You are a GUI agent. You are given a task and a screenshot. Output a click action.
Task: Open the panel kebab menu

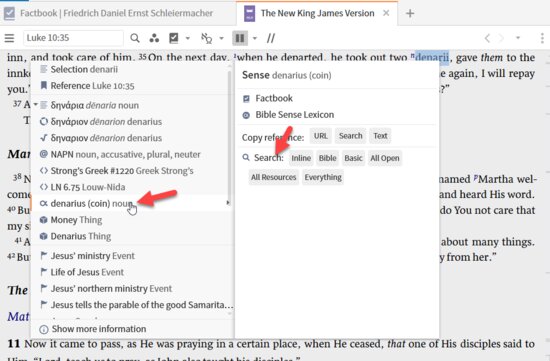[x=542, y=38]
